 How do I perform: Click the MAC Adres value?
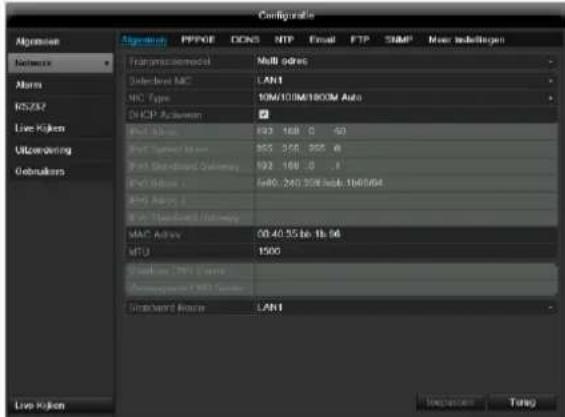pos(299,234)
